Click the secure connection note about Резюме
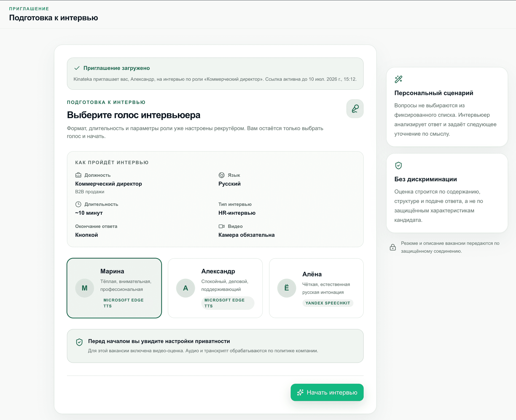 (x=450, y=247)
